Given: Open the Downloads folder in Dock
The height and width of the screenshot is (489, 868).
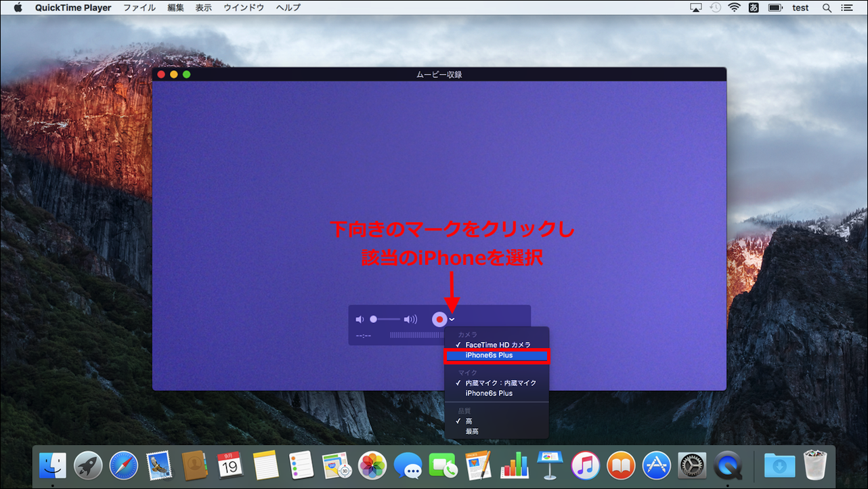Looking at the screenshot, I should tap(779, 465).
